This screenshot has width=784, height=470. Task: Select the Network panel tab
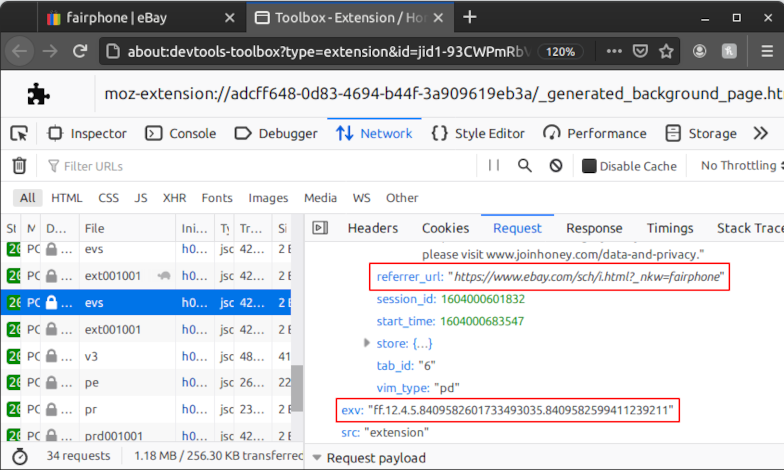click(x=374, y=134)
